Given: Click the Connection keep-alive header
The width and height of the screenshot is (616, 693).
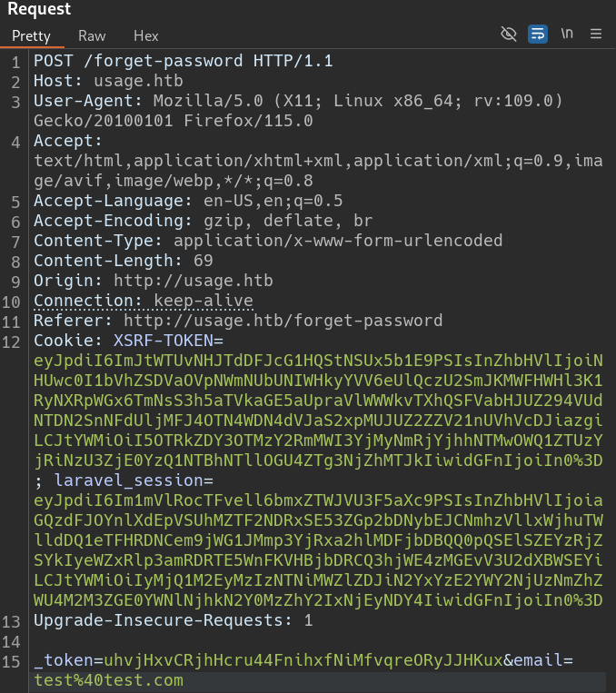Looking at the screenshot, I should (143, 301).
